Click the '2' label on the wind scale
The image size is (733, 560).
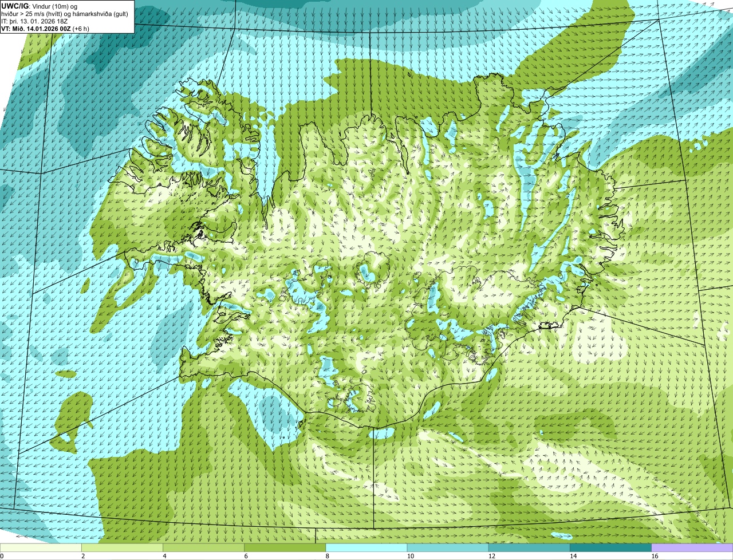pyautogui.click(x=83, y=556)
